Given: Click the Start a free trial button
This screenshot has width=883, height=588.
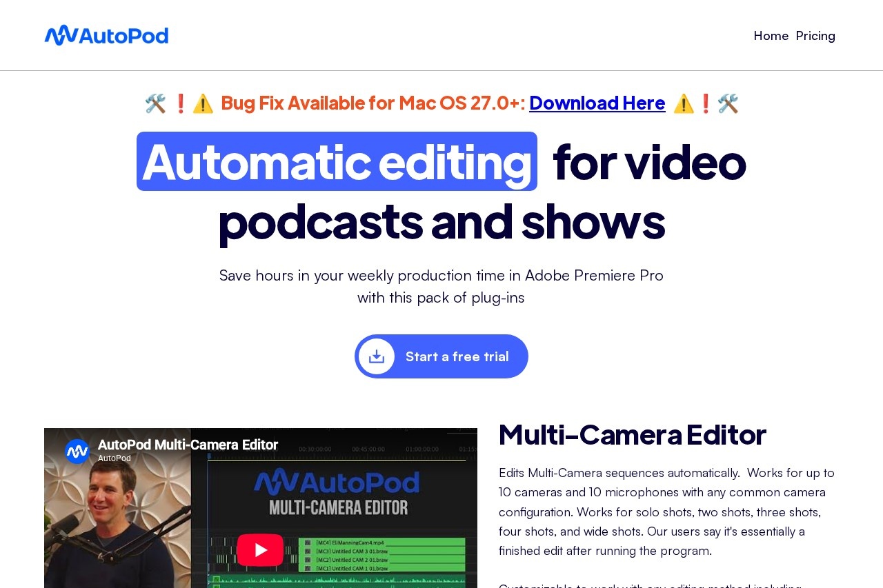Looking at the screenshot, I should [x=441, y=356].
